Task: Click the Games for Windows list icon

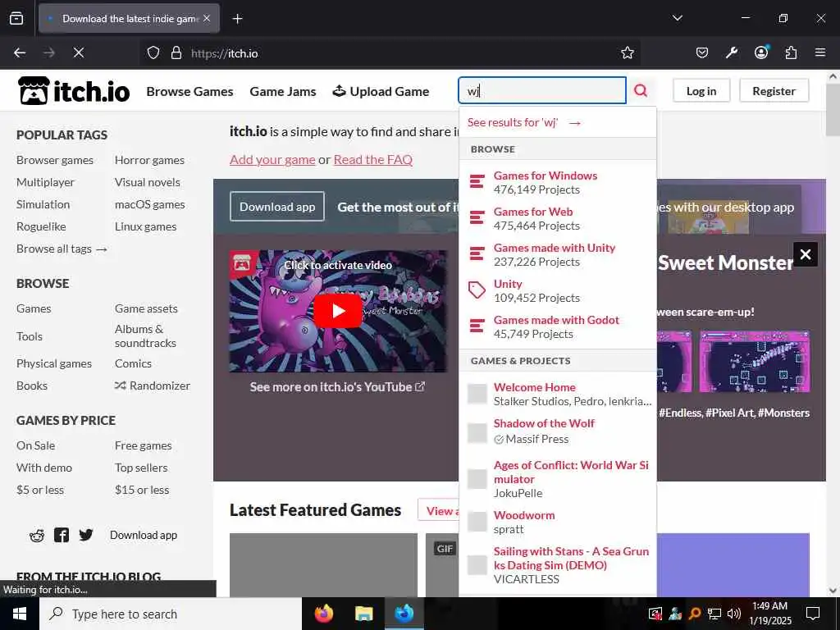Action: (477, 181)
